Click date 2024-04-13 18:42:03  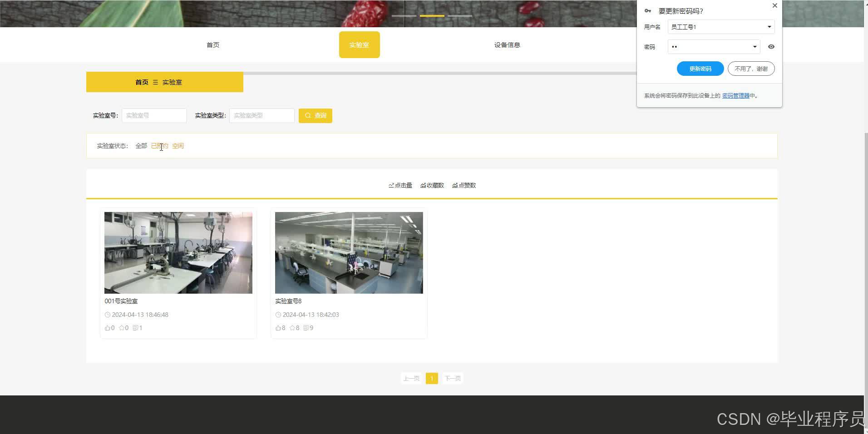311,315
